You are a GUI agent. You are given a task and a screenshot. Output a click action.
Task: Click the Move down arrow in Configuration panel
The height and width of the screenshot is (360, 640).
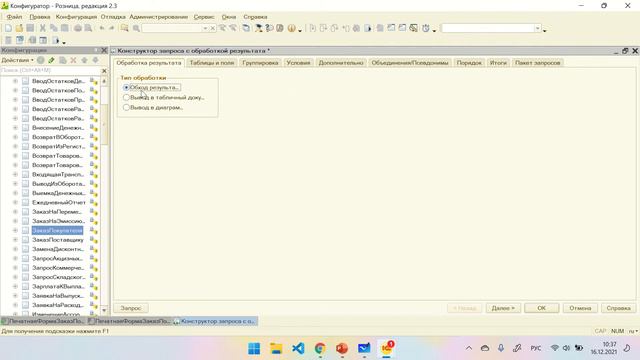[x=96, y=60]
